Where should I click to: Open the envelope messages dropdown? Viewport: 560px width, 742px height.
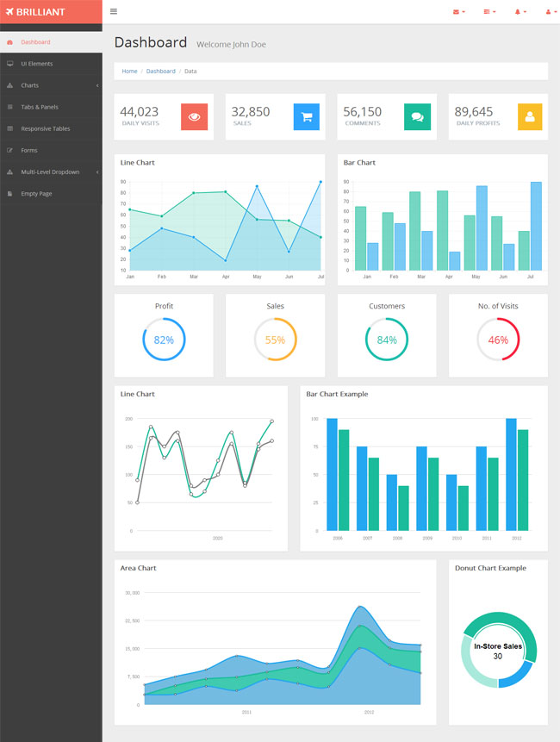click(459, 12)
